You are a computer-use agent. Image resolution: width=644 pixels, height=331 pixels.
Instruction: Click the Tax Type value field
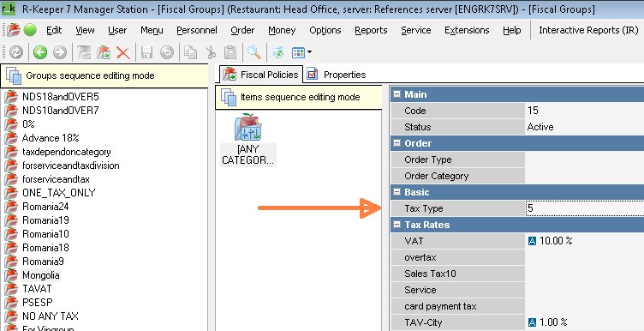pos(584,208)
